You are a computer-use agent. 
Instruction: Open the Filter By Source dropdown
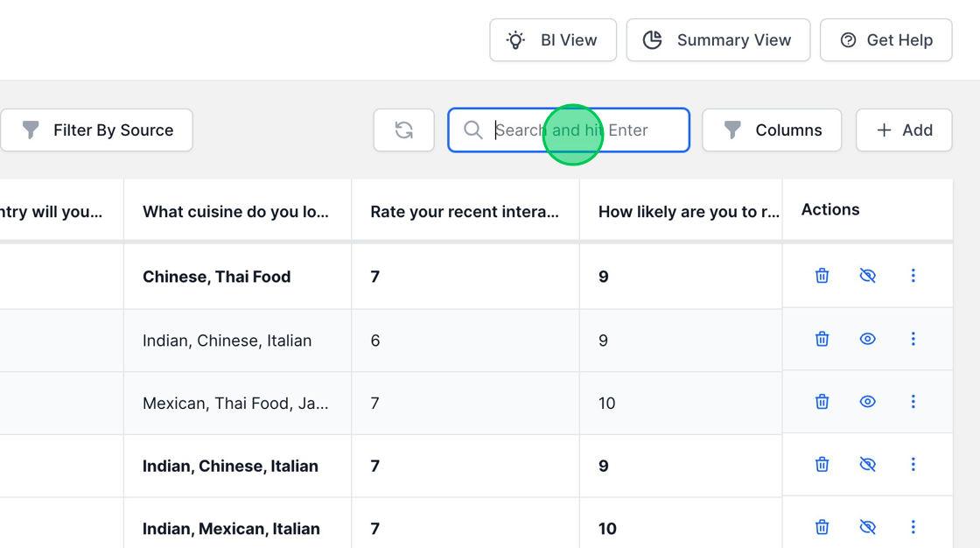[x=97, y=130]
